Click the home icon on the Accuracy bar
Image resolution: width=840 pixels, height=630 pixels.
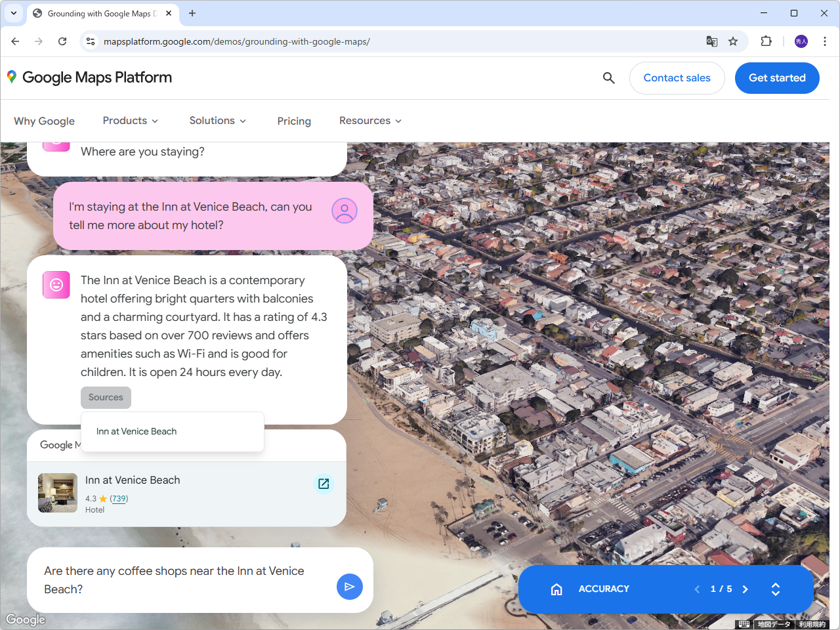[556, 589]
